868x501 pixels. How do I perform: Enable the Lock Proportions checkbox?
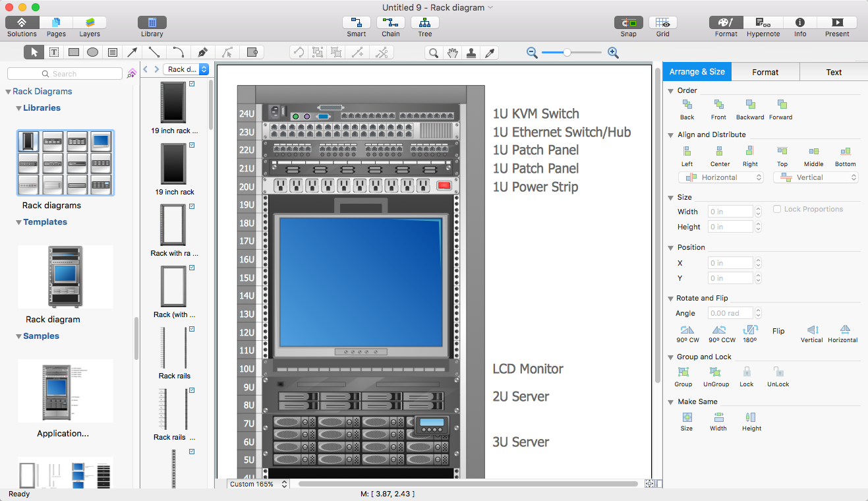point(778,209)
